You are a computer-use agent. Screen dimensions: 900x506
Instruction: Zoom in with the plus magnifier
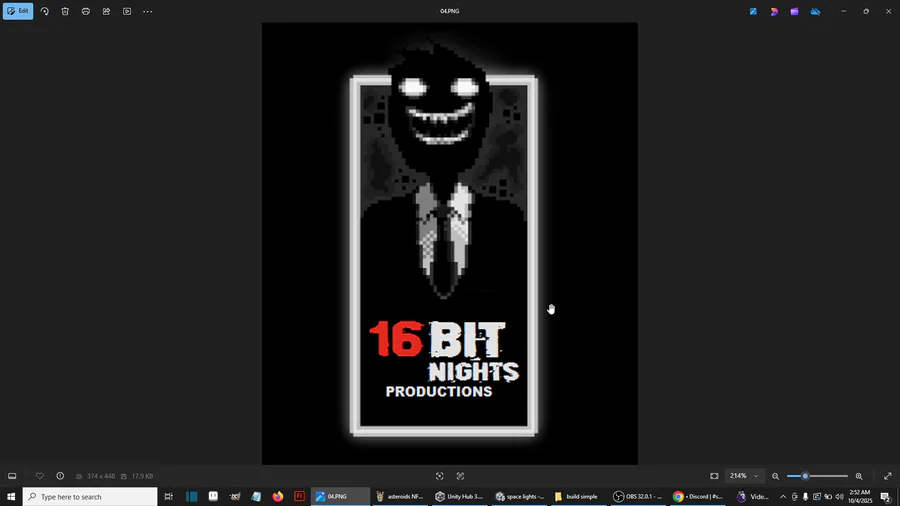tap(859, 476)
